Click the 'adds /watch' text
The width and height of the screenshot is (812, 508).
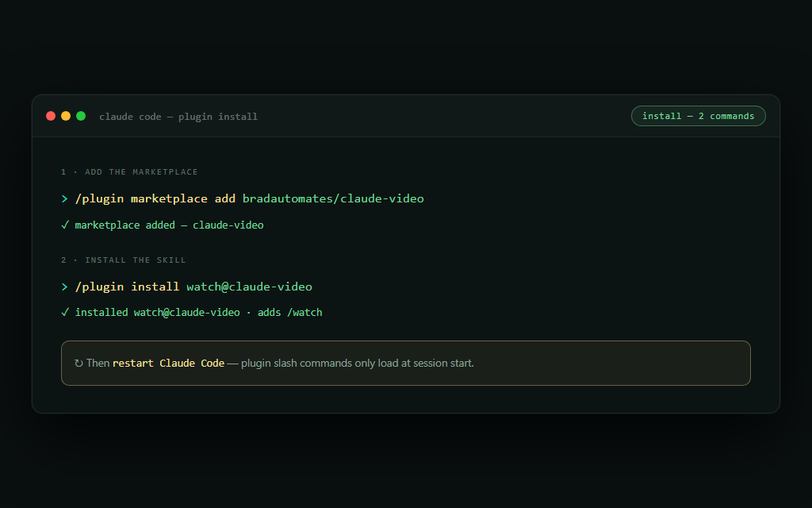(x=290, y=313)
